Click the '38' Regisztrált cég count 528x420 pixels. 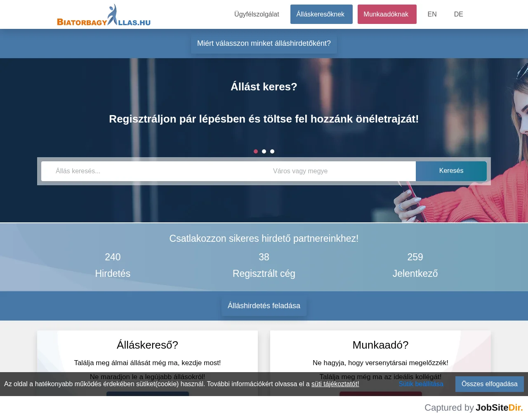(264, 257)
